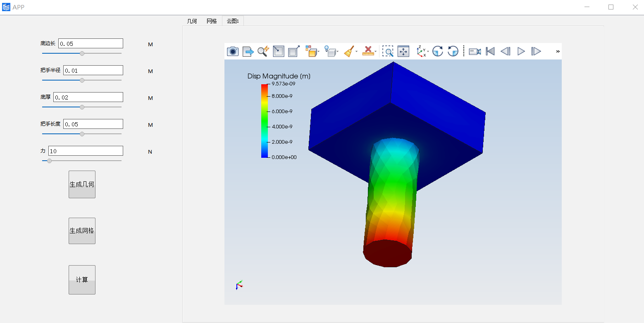The width and height of the screenshot is (644, 323).
Task: Select the 云图1 tab
Action: coord(233,21)
